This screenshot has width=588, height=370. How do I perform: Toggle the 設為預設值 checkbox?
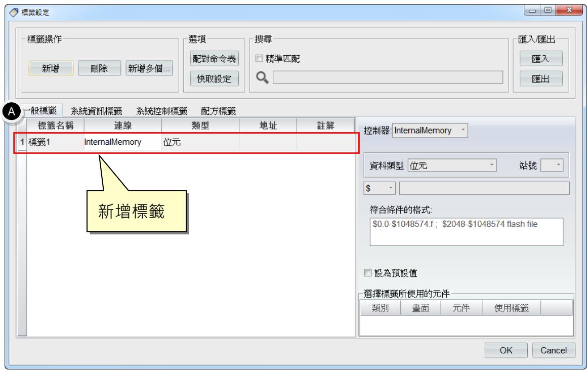(367, 272)
